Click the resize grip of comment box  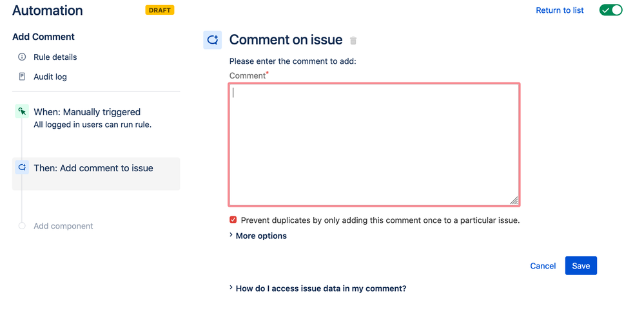(x=514, y=200)
